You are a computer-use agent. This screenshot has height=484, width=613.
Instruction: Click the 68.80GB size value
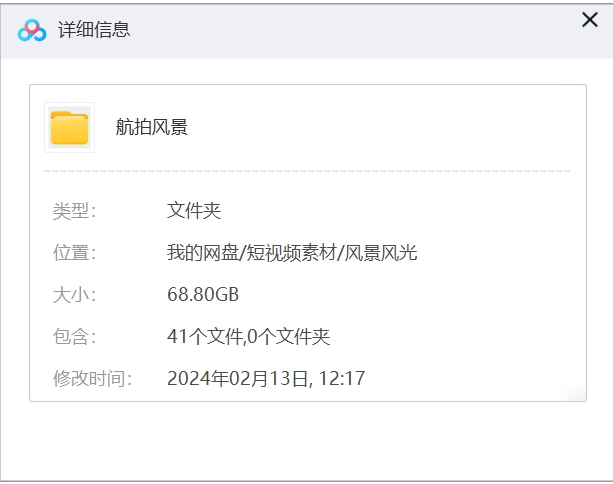coord(203,295)
